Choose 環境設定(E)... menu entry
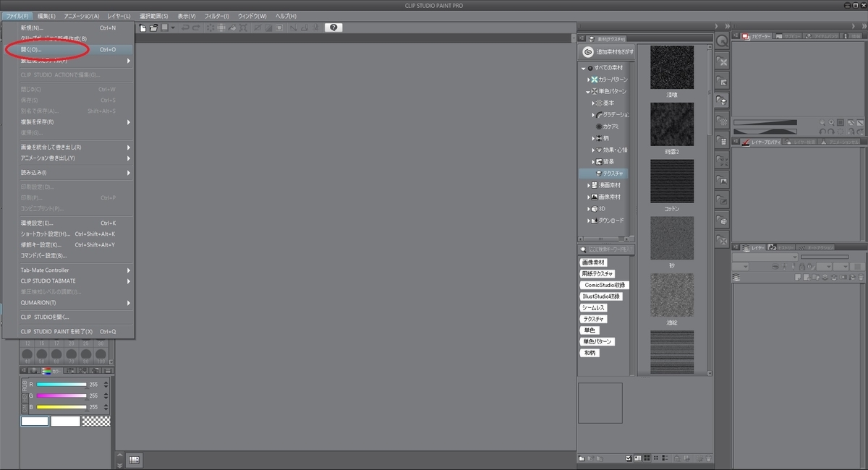The width and height of the screenshot is (868, 470). point(68,223)
